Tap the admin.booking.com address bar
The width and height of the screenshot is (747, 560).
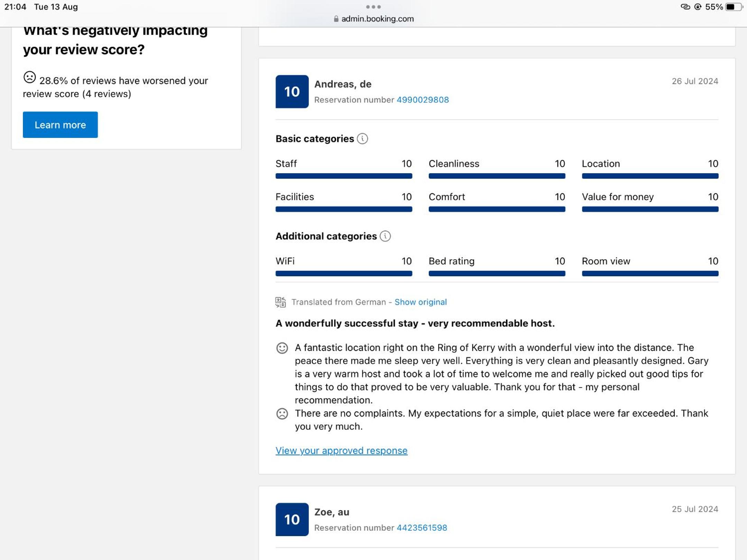pos(377,19)
